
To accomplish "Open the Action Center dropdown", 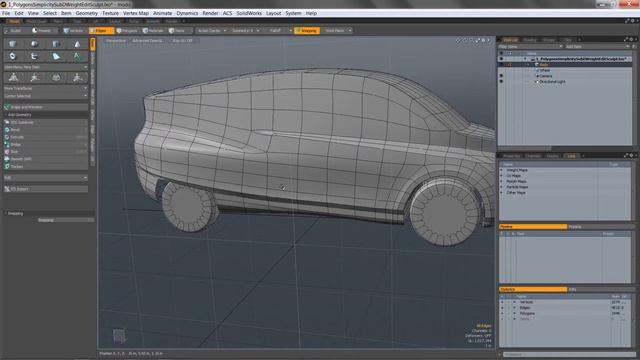I will pos(211,31).
